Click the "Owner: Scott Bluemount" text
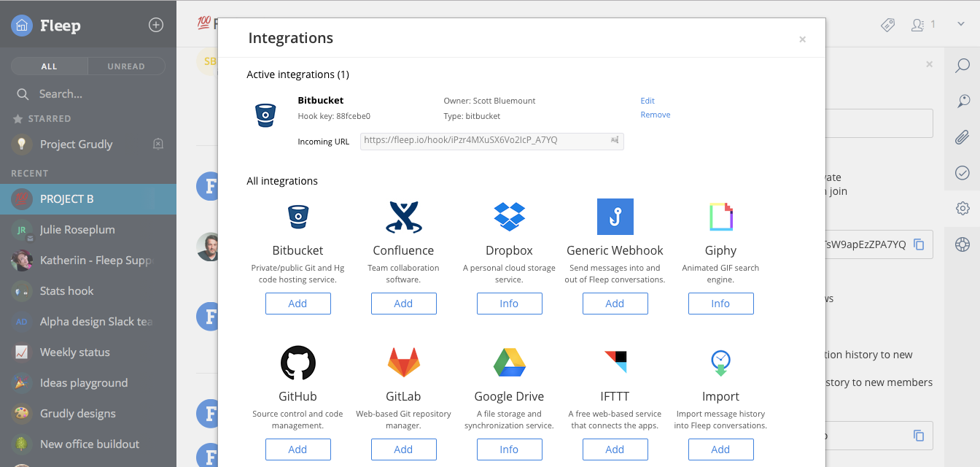The image size is (980, 467). (489, 101)
